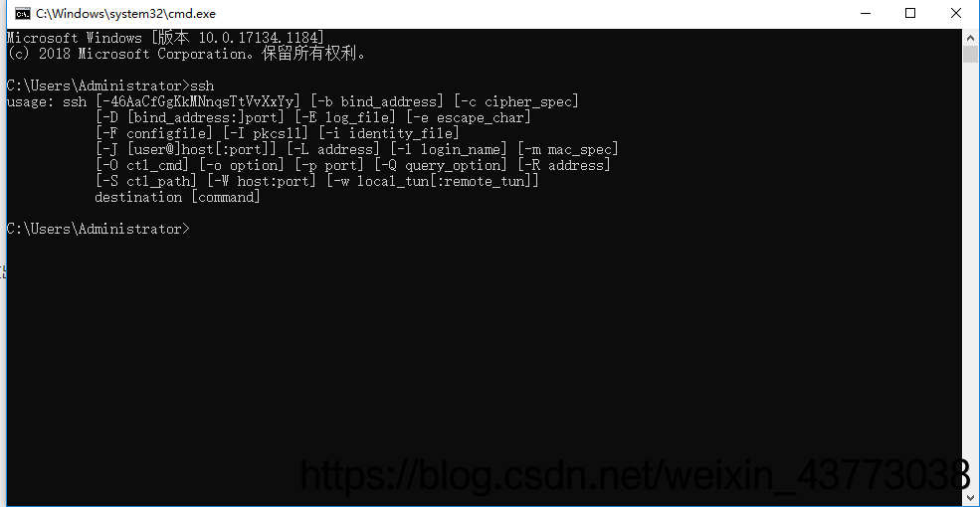
Task: Click the Microsoft Windows version line
Action: coord(165,38)
